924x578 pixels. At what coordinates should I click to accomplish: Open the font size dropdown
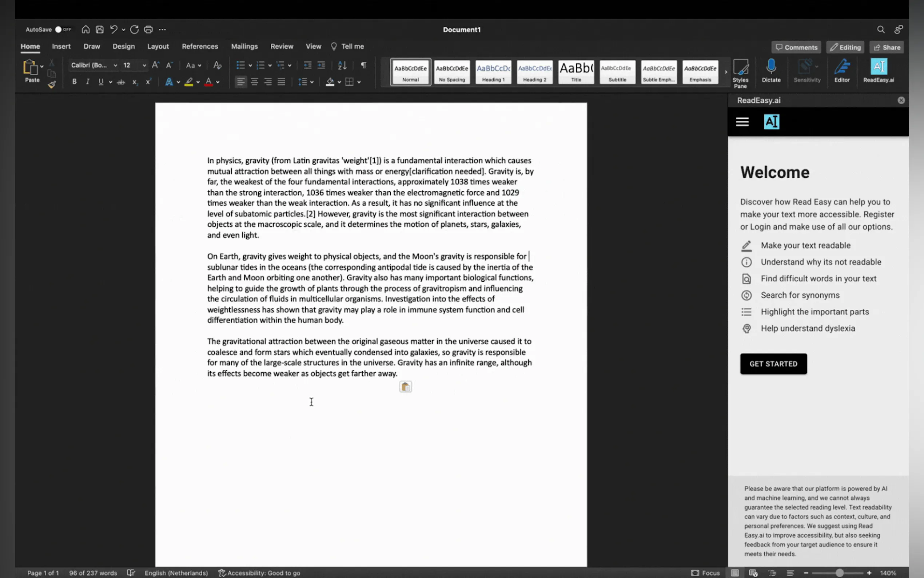tap(144, 66)
